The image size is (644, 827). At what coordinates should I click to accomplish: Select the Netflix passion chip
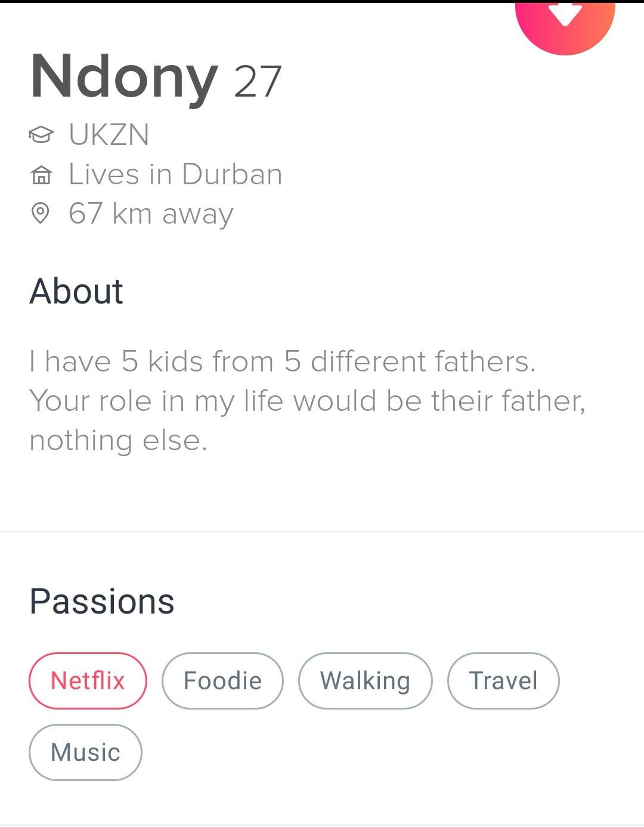click(x=88, y=680)
